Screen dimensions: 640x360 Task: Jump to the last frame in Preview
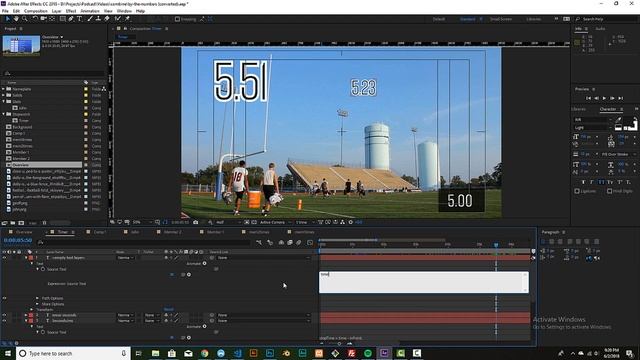click(x=620, y=98)
